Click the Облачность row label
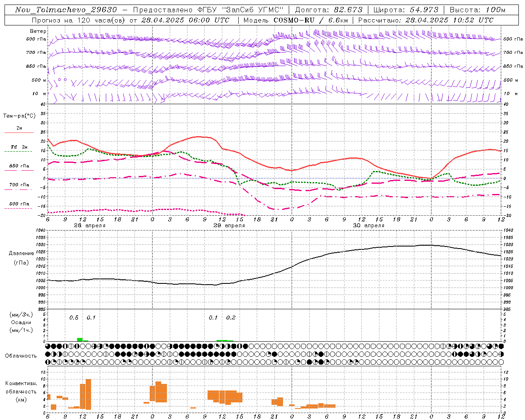 (x=21, y=356)
